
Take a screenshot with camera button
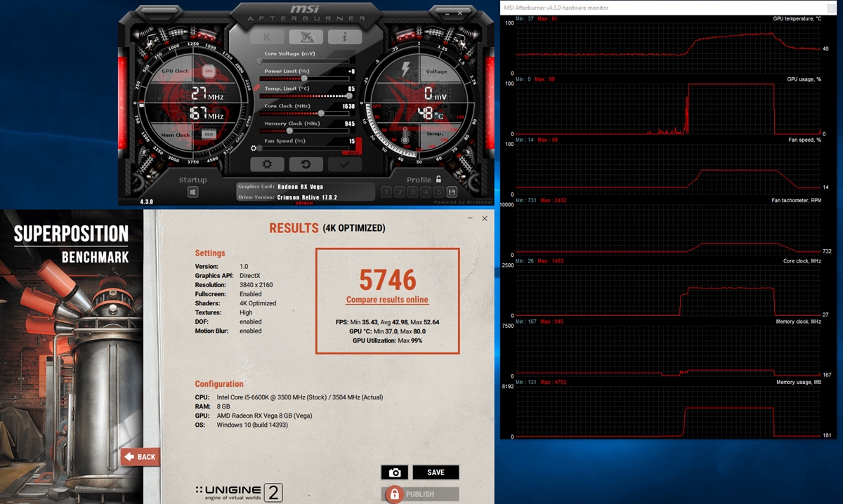(395, 472)
